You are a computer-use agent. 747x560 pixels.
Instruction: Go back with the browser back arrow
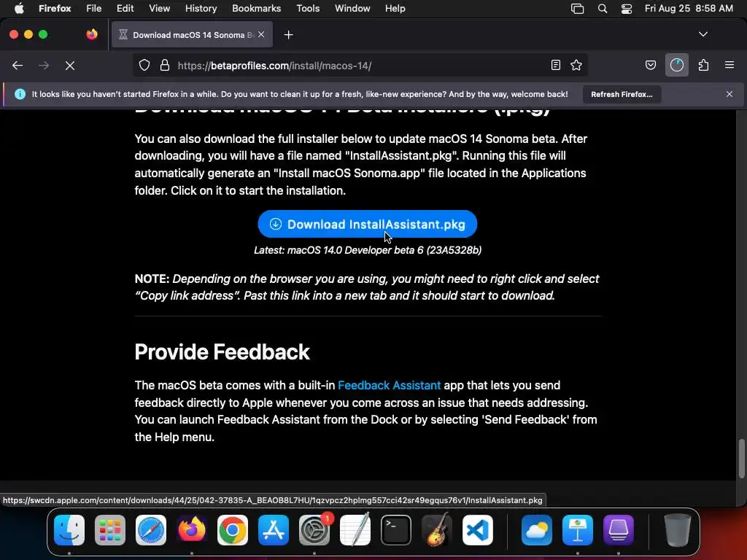[x=18, y=66]
